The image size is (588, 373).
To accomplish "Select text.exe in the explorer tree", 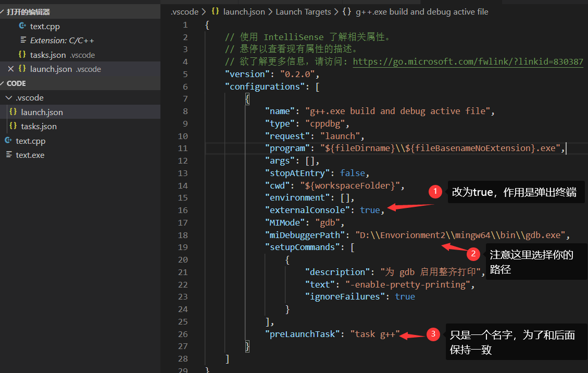I will coord(30,155).
